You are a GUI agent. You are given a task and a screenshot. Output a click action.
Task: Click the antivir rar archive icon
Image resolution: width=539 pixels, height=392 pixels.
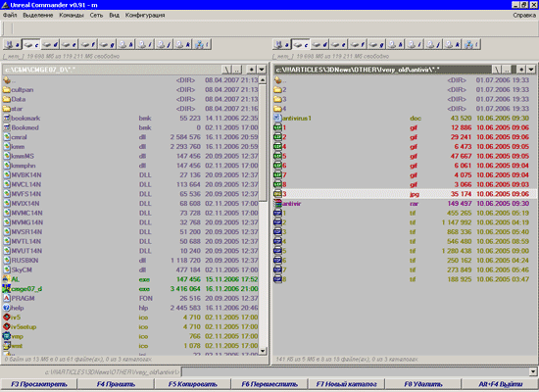click(x=277, y=204)
